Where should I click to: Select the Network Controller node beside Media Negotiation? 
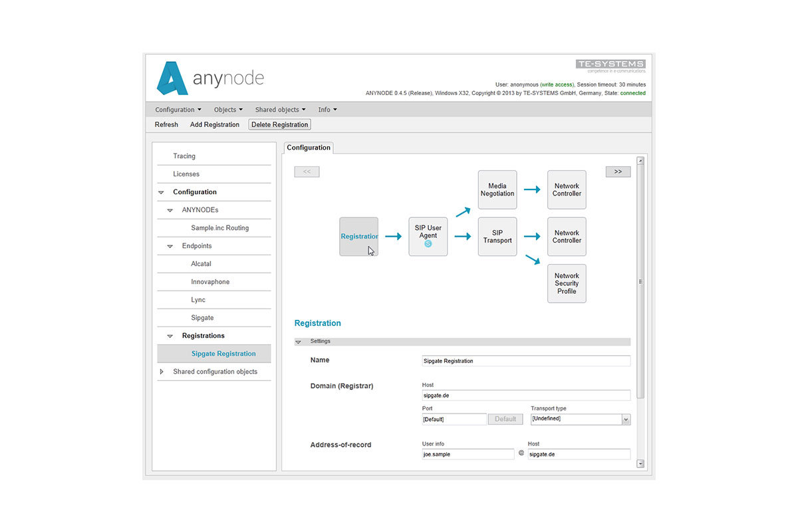(567, 190)
